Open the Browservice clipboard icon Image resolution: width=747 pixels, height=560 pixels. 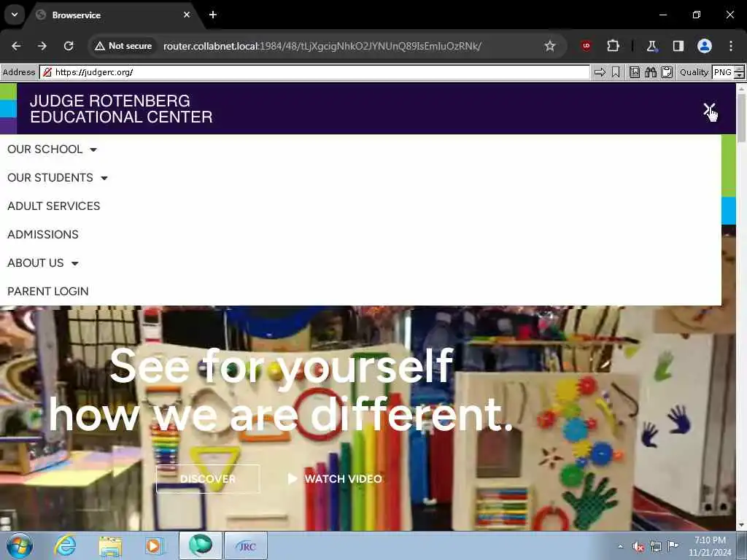pos(667,72)
